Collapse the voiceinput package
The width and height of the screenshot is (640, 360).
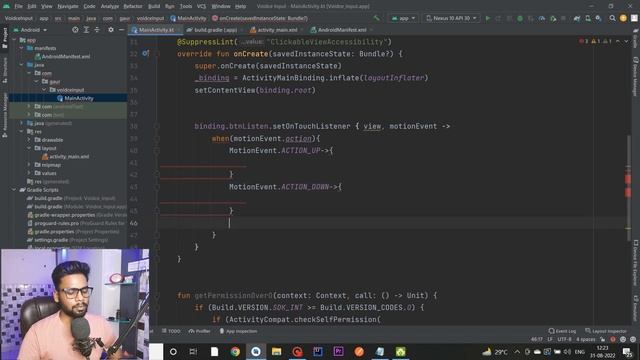[44, 90]
